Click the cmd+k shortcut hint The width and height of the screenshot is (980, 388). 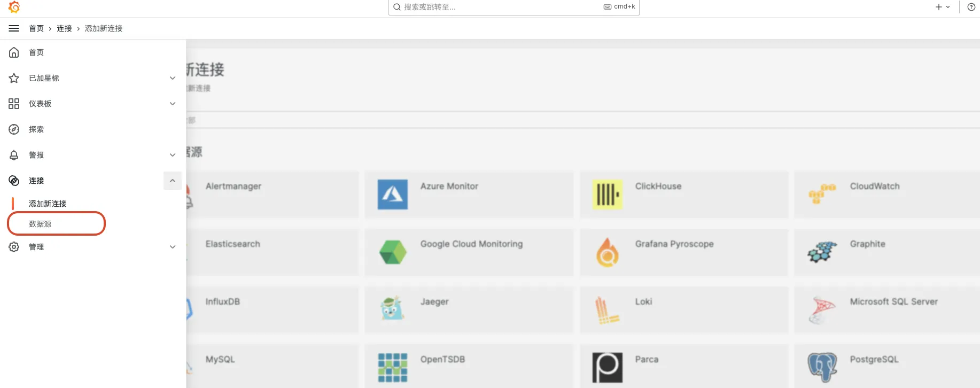(x=619, y=6)
